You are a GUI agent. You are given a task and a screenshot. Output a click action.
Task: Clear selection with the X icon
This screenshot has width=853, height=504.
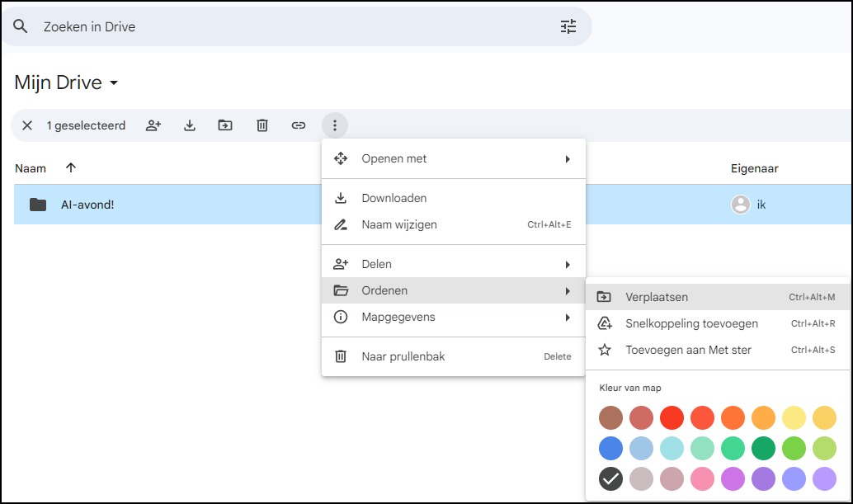(x=27, y=125)
